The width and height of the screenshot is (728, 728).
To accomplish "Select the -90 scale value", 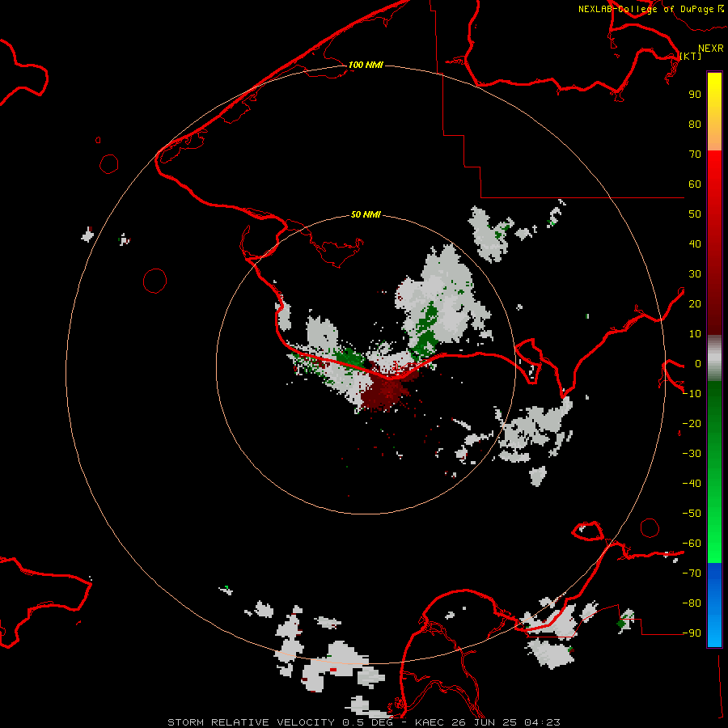I will pos(692,633).
